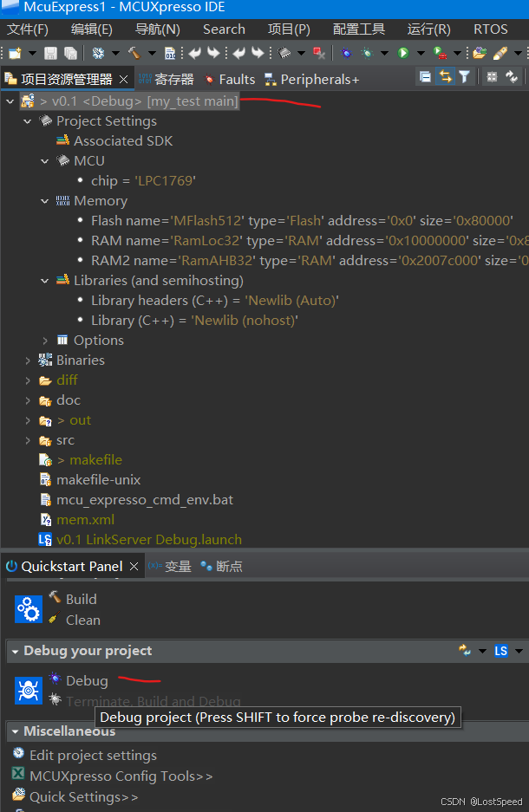Open the RTOS menu
529x812 pixels.
pyautogui.click(x=490, y=29)
